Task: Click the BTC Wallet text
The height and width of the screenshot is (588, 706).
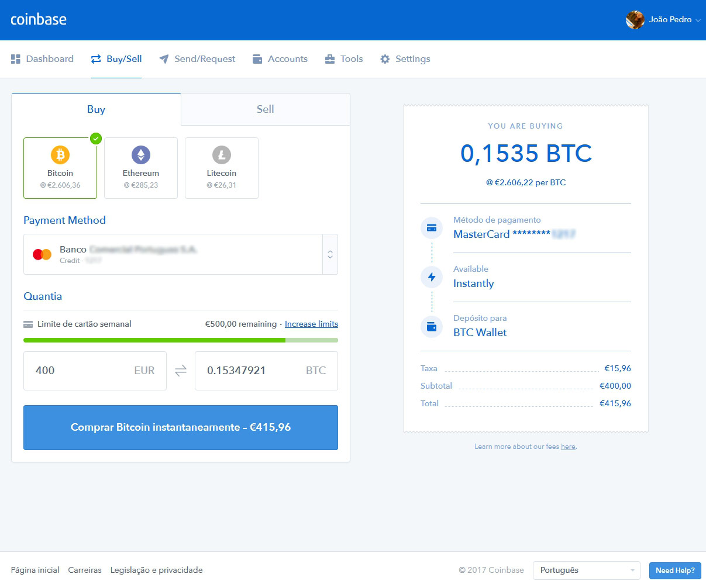Action: 480,333
